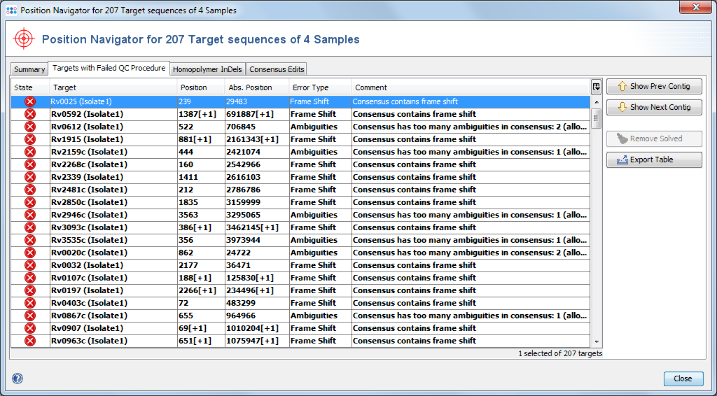Click abs. position 2421074 cell

tap(257, 152)
